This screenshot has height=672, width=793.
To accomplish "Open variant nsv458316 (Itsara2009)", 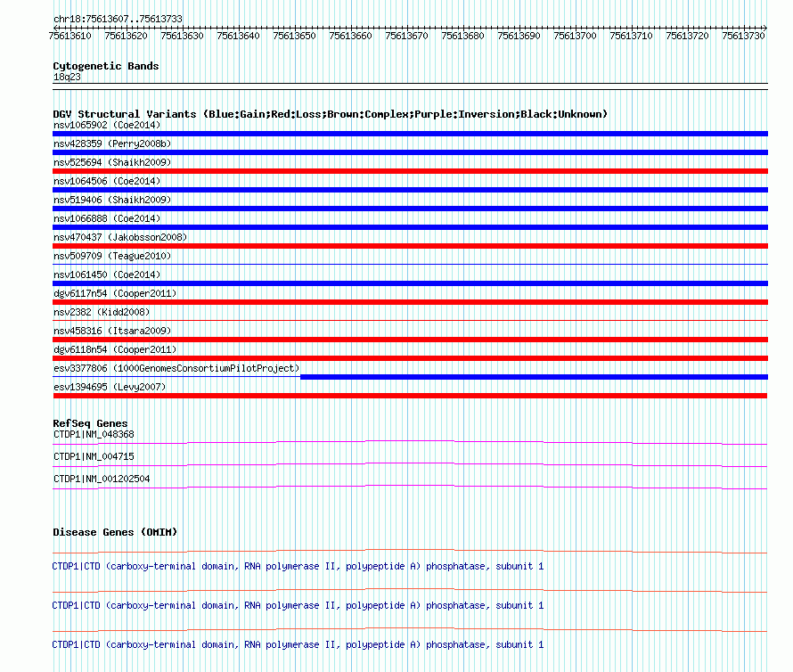I will 112,331.
